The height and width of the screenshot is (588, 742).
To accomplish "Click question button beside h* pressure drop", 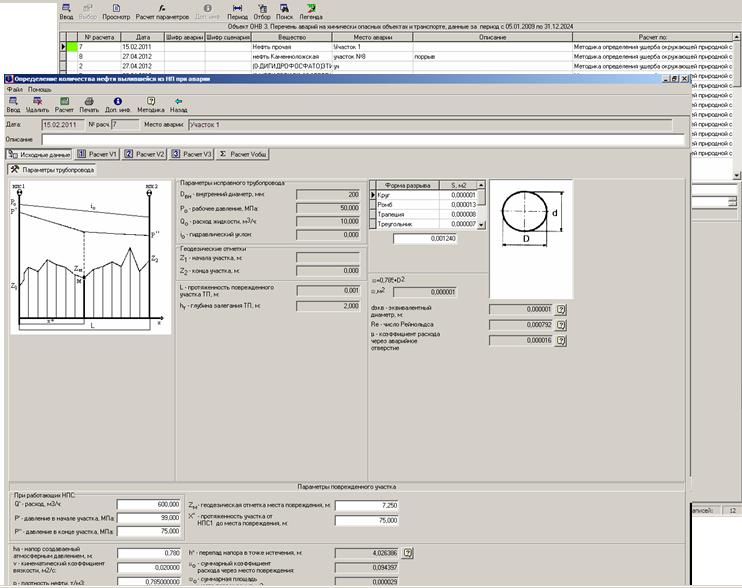I will point(407,551).
